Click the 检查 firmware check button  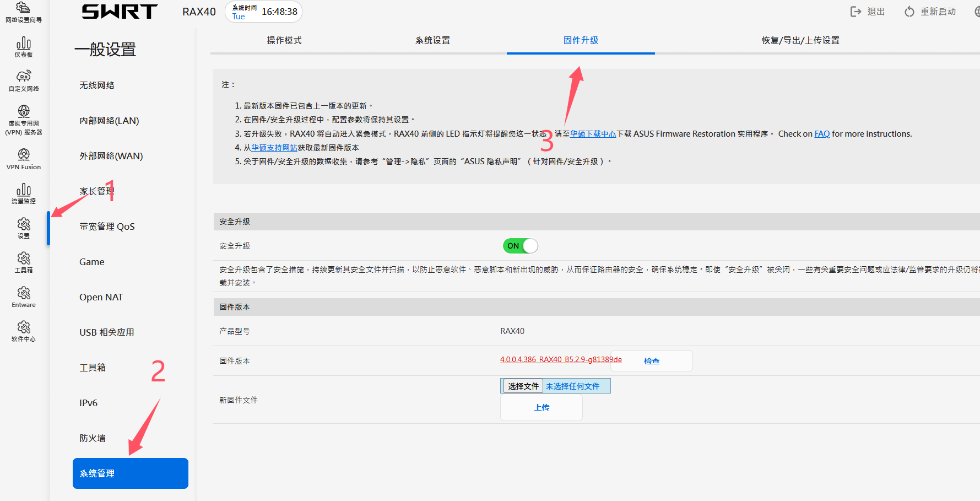[x=652, y=361]
